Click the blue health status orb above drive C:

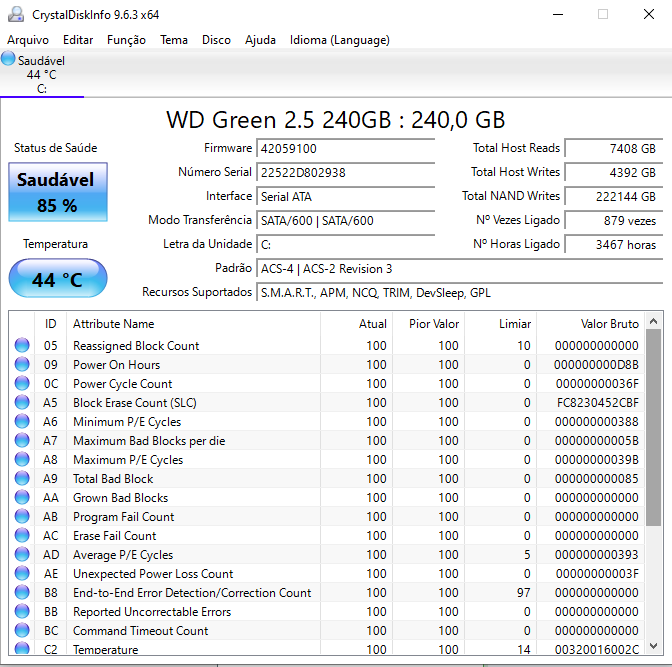(8, 59)
